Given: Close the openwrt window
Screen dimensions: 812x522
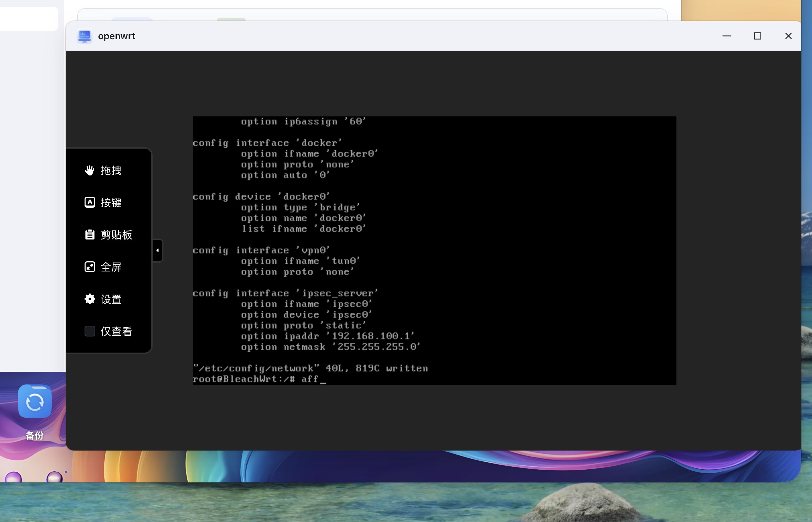Looking at the screenshot, I should [788, 36].
